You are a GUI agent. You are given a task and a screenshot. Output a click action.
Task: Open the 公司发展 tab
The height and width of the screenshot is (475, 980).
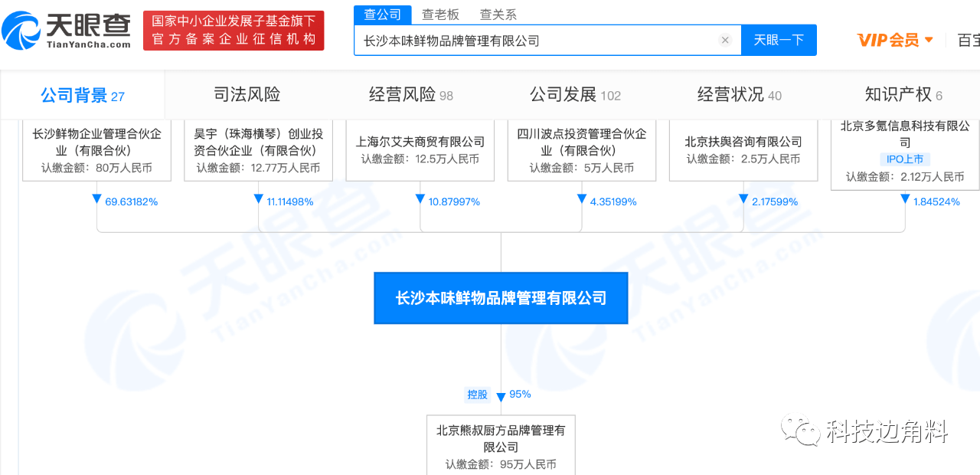pos(575,94)
